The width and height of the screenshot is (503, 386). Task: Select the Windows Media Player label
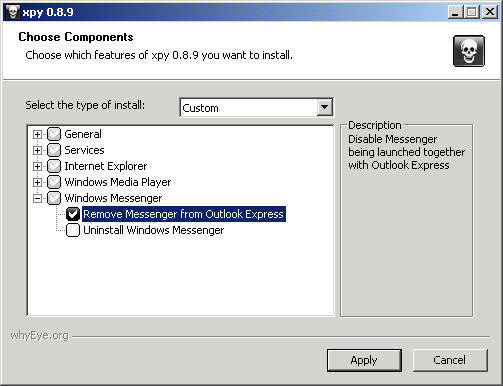pos(118,182)
